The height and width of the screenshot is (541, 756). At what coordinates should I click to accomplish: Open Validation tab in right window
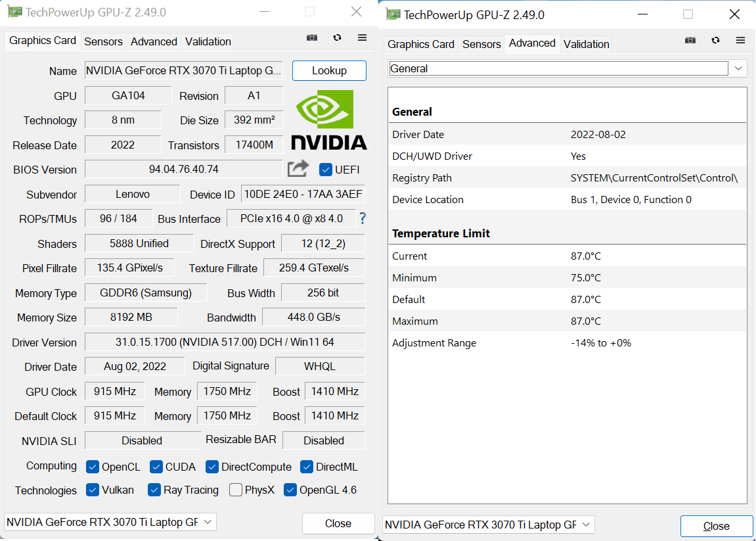click(x=587, y=44)
